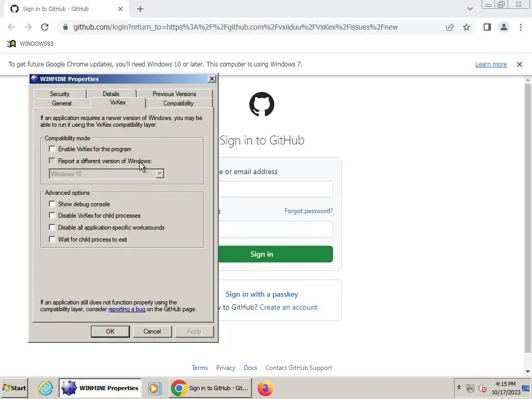Switch to the Compatibility tab
This screenshot has height=399, width=532.
(179, 103)
